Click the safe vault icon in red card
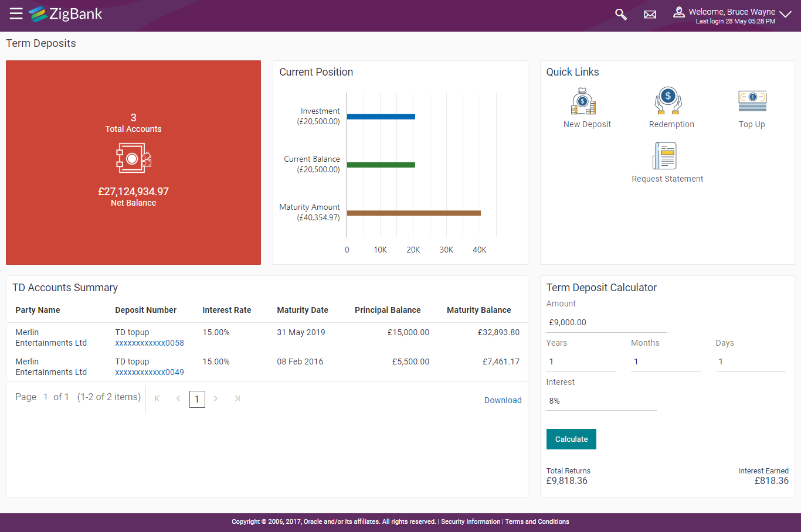The width and height of the screenshot is (801, 532). point(134,158)
